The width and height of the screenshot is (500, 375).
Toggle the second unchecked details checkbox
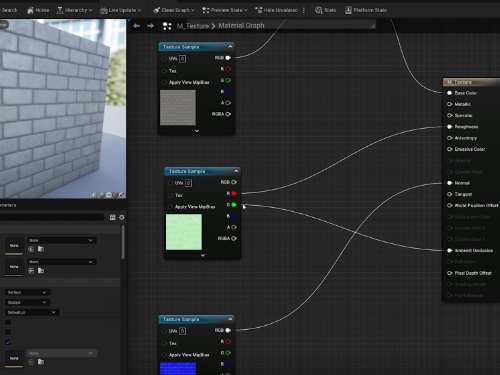coord(8,332)
